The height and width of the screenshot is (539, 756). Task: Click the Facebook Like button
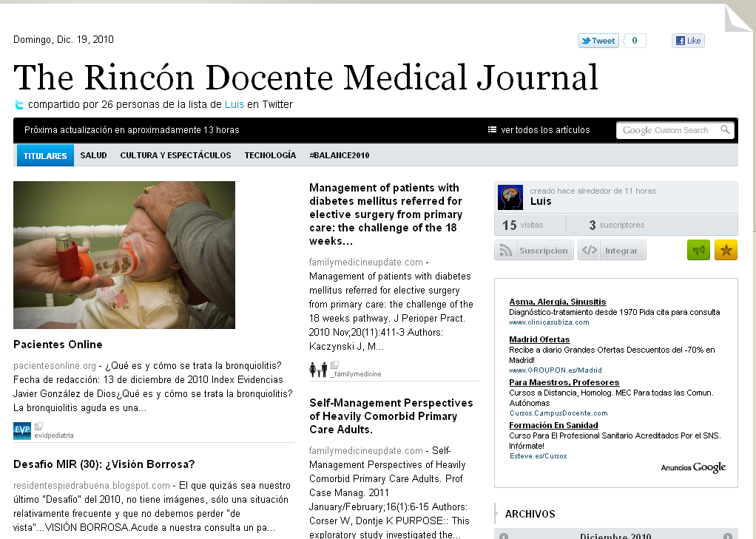pos(687,40)
